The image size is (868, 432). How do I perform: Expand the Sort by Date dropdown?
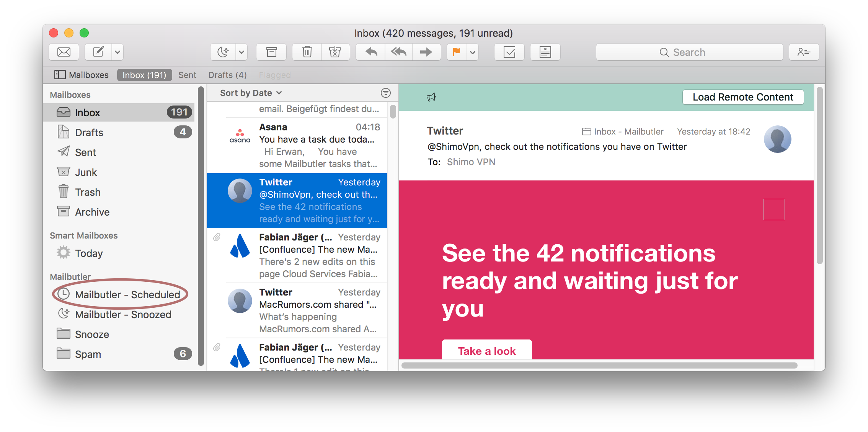pyautogui.click(x=250, y=93)
